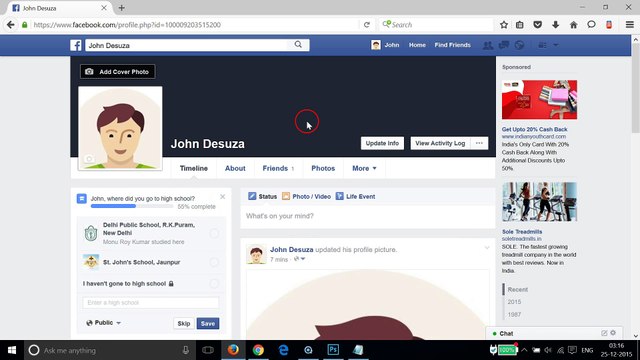This screenshot has height=360, width=640.
Task: Click Task View icon on taskbar
Action: click(208, 350)
